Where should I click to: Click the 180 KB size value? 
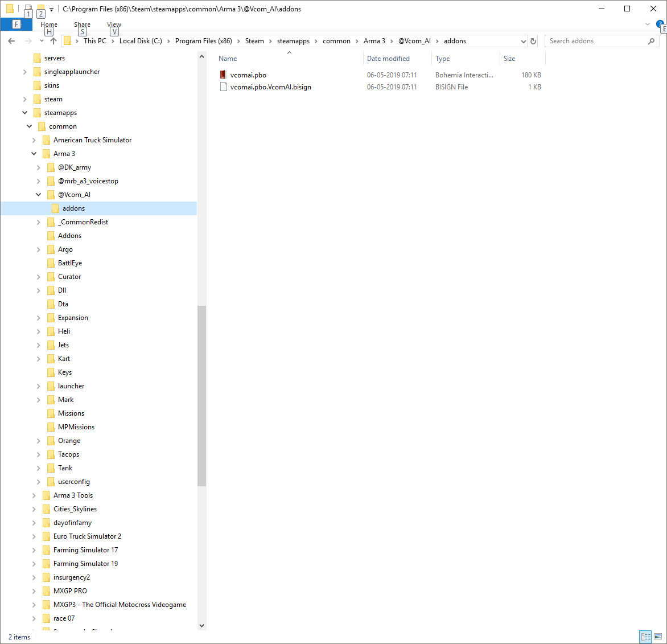[531, 75]
